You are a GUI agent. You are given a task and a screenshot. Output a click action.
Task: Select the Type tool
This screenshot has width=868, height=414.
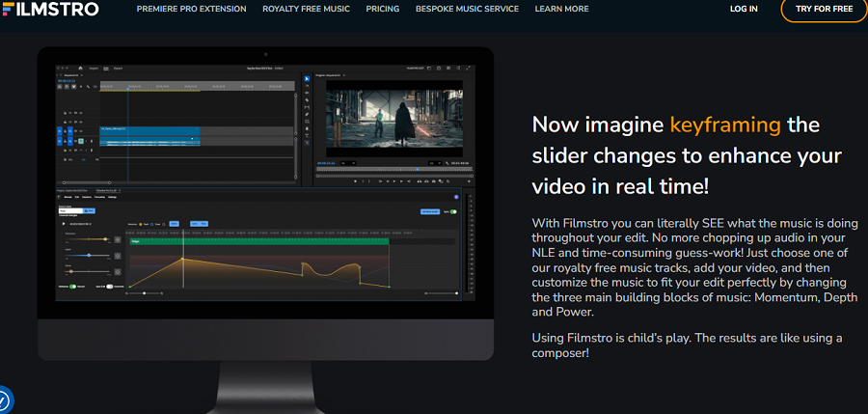[307, 136]
